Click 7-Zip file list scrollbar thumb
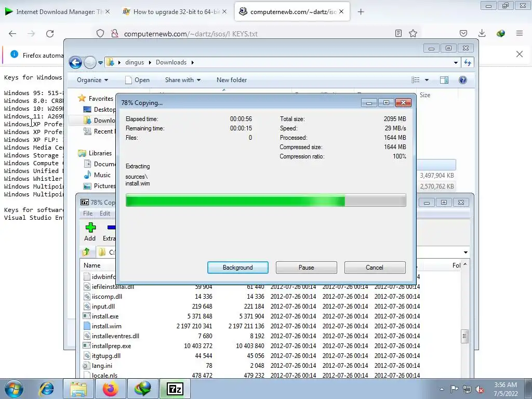 click(x=465, y=336)
